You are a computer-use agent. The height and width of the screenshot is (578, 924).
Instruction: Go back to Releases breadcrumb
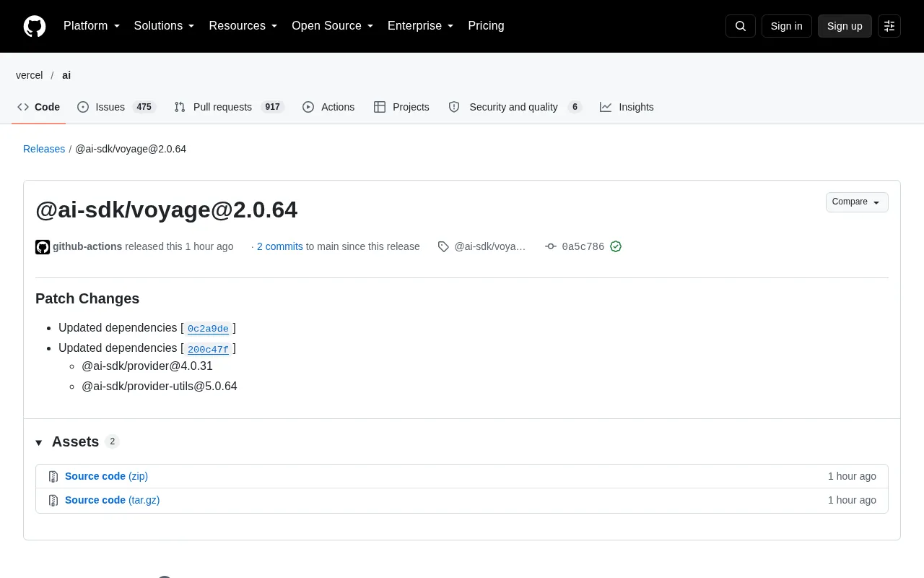pos(44,149)
